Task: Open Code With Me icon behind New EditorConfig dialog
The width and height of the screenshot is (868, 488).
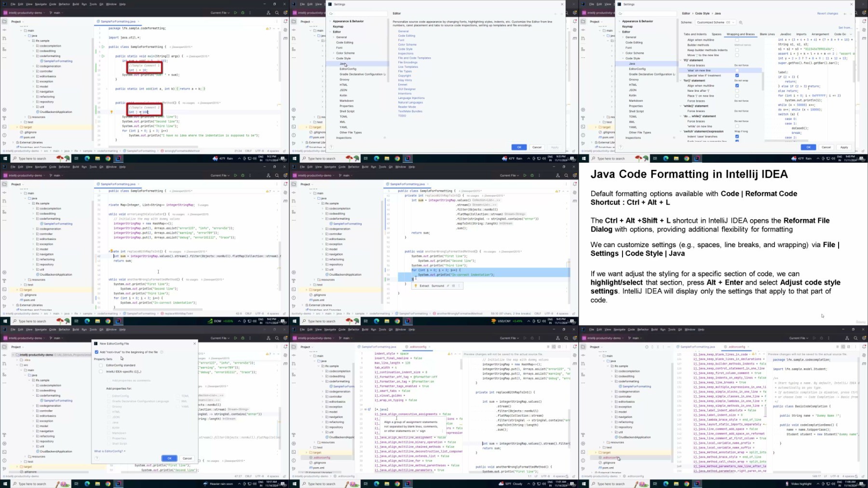Action: (269, 338)
